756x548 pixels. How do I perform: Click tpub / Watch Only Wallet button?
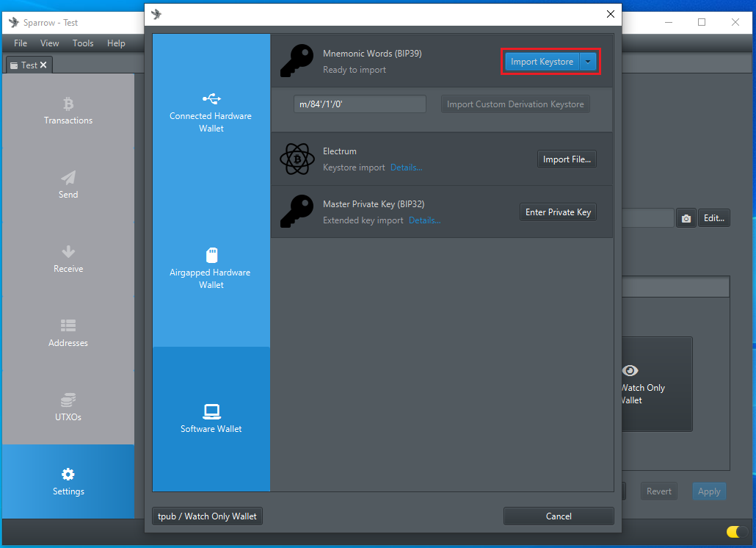pos(207,516)
